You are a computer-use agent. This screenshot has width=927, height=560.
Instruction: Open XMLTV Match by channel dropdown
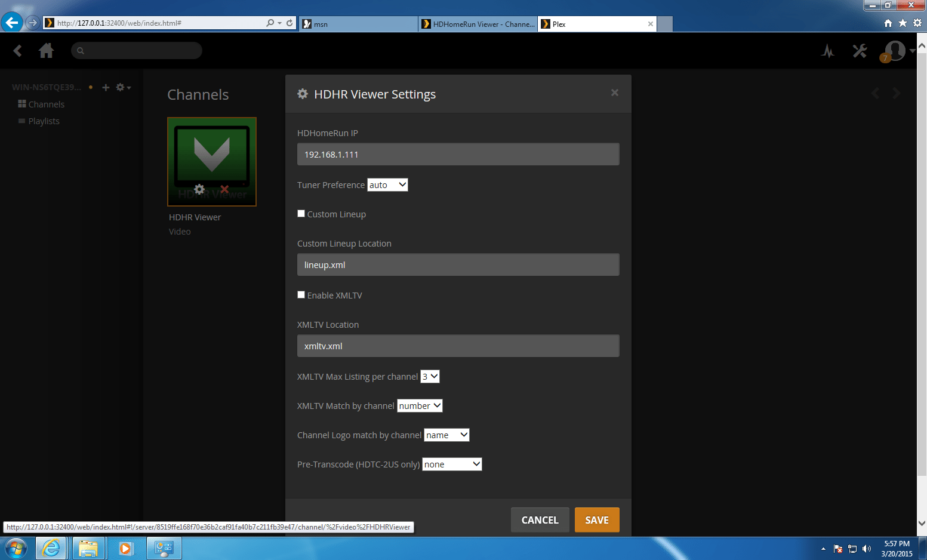(x=420, y=406)
